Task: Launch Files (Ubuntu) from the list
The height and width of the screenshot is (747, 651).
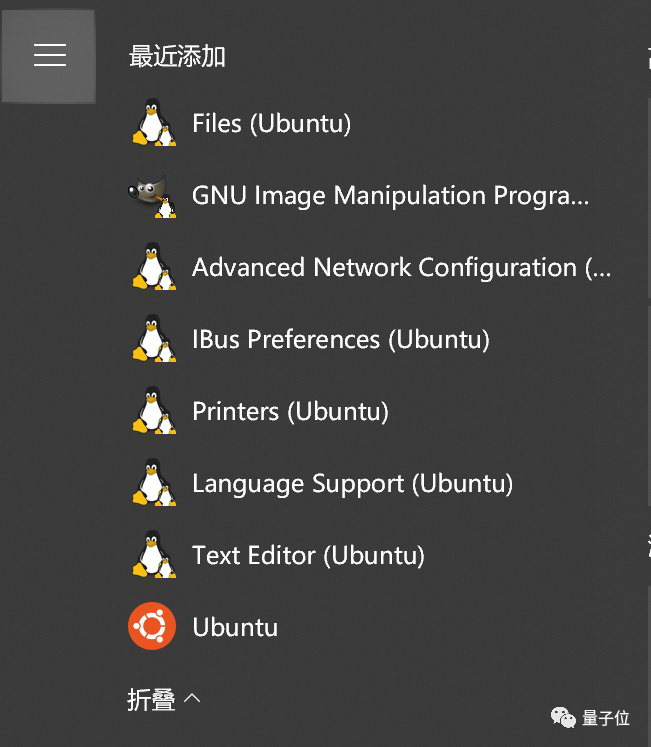Action: [x=271, y=124]
